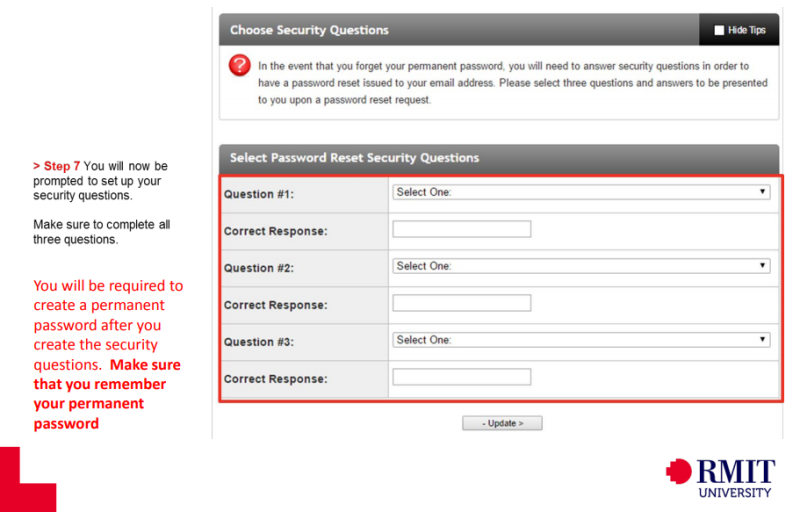
Task: Click the Select Password Reset Security Questions header
Action: click(354, 158)
